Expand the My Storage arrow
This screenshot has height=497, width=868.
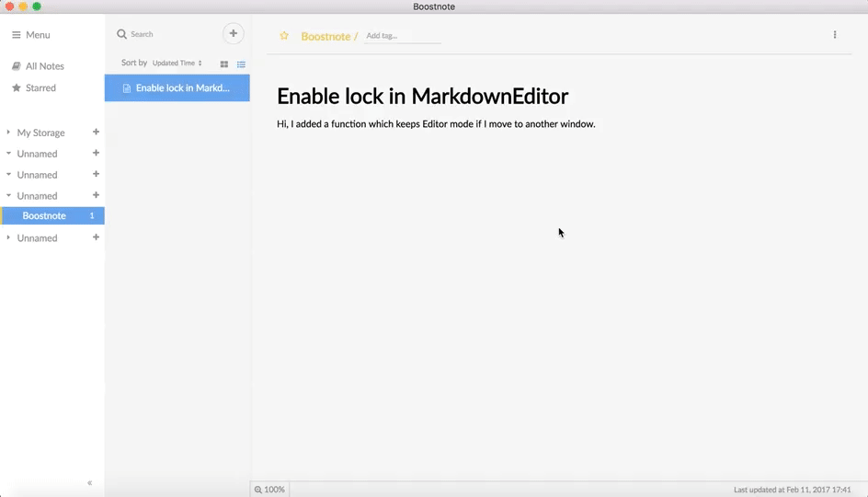8,132
